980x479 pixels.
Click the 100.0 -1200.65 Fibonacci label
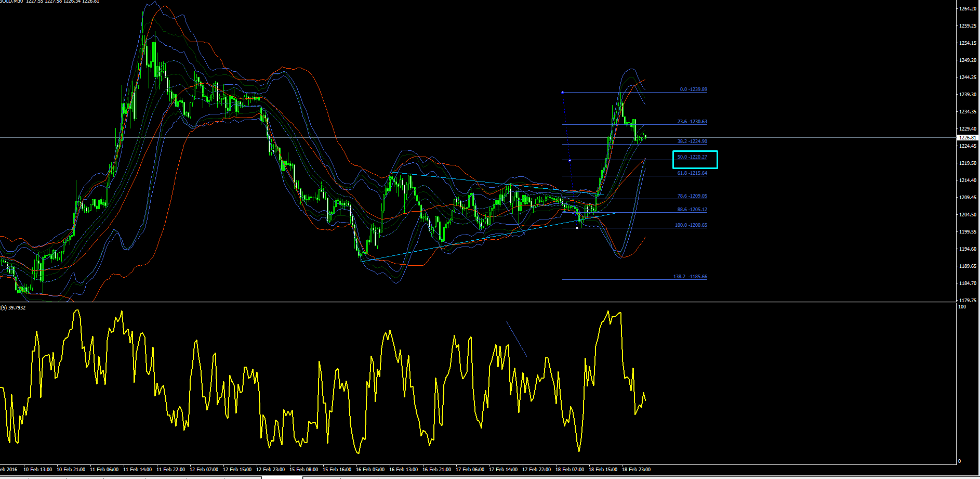coord(691,226)
